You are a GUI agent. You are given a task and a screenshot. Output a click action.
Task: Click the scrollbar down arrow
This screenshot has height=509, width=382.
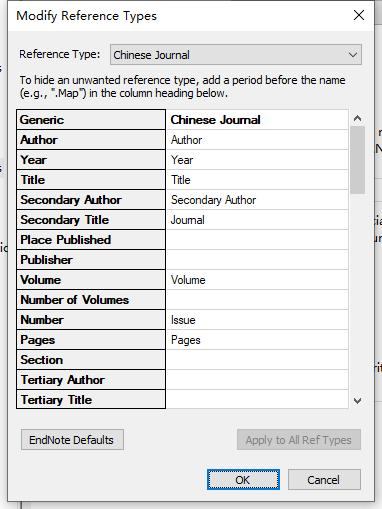tap(357, 400)
